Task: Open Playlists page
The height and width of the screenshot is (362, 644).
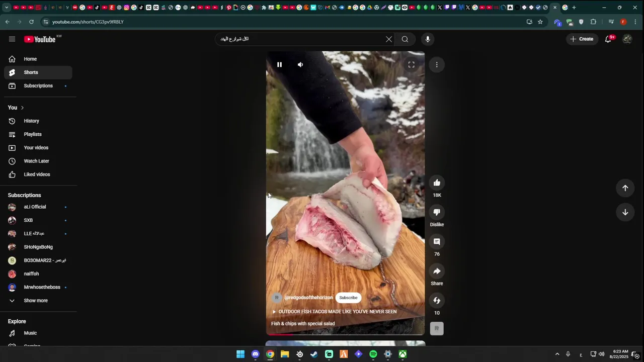Action: [38, 134]
